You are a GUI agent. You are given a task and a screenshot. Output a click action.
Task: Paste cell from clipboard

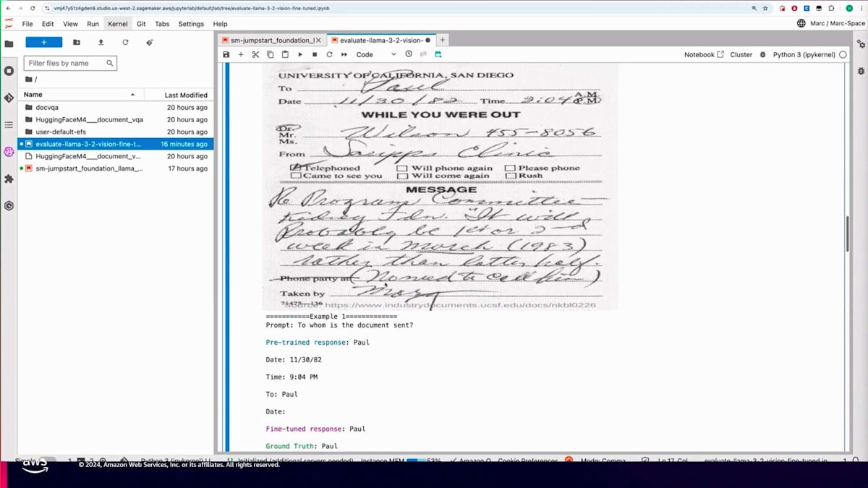(285, 54)
